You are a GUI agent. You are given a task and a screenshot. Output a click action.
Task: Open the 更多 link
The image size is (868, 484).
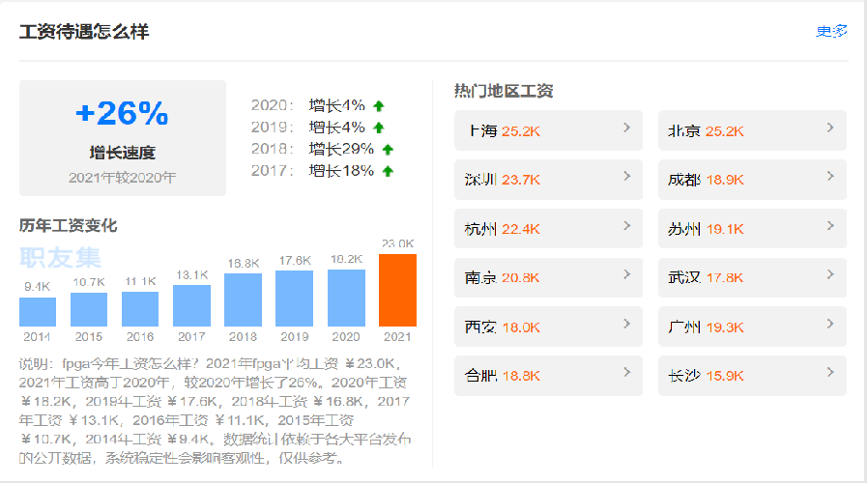(x=831, y=31)
